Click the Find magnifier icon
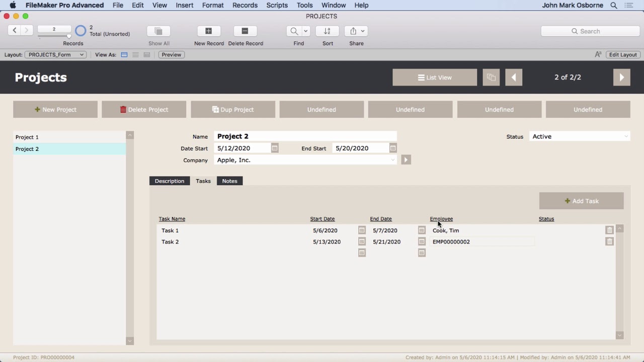Screen dimensions: 644x362 coord(294,31)
